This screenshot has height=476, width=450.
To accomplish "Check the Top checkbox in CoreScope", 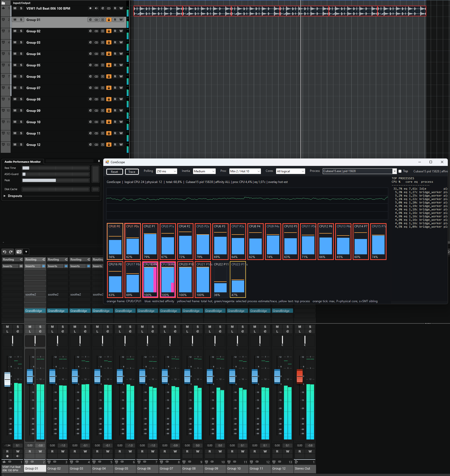I will (400, 171).
